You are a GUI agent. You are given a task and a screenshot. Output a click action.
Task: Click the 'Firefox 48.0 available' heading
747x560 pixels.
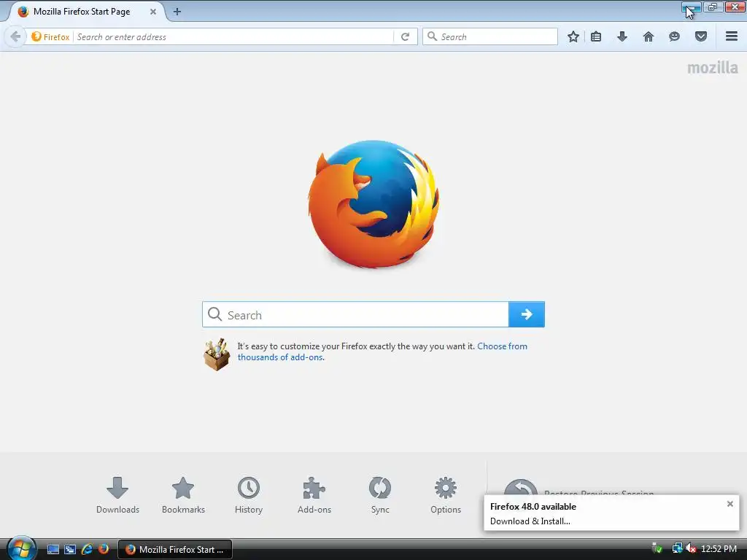(533, 507)
